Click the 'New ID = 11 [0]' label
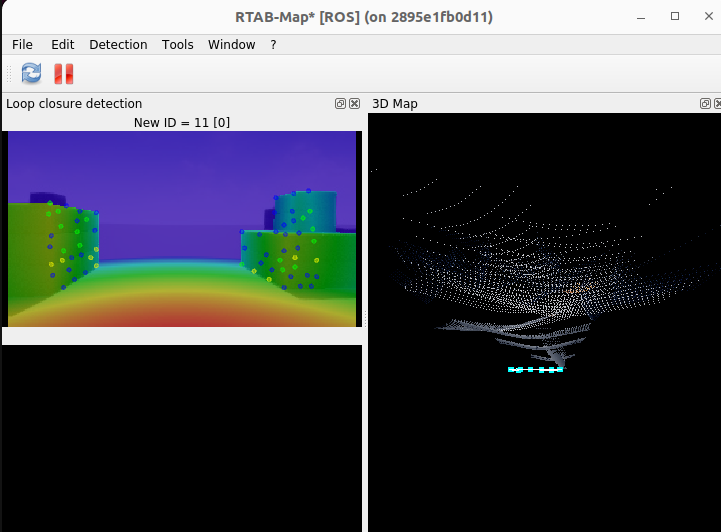The height and width of the screenshot is (532, 721). coord(182,122)
